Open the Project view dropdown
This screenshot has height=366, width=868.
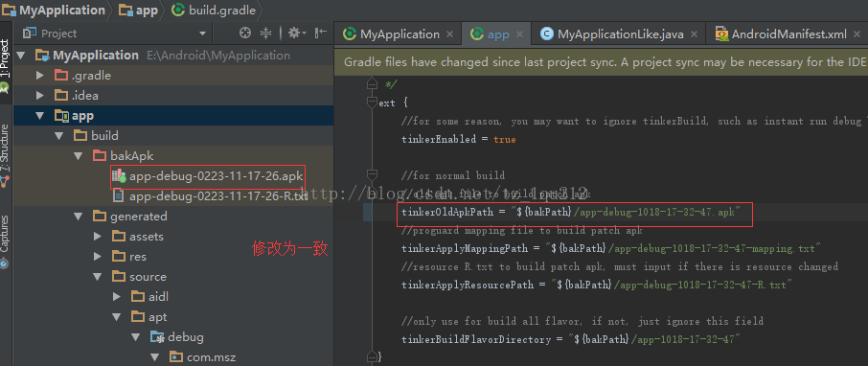tap(202, 34)
